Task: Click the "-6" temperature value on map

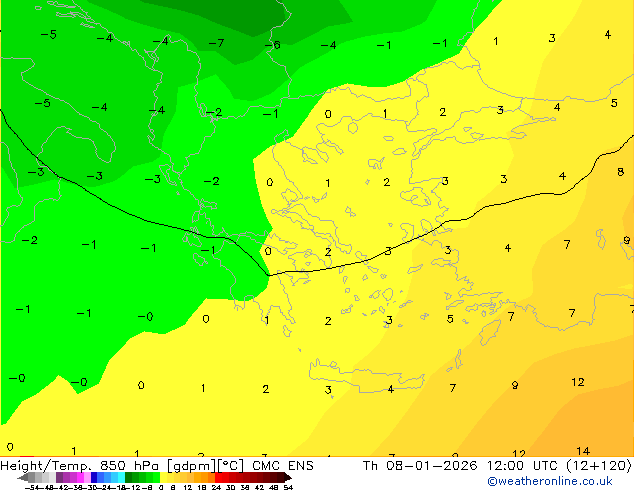Action: (x=272, y=45)
